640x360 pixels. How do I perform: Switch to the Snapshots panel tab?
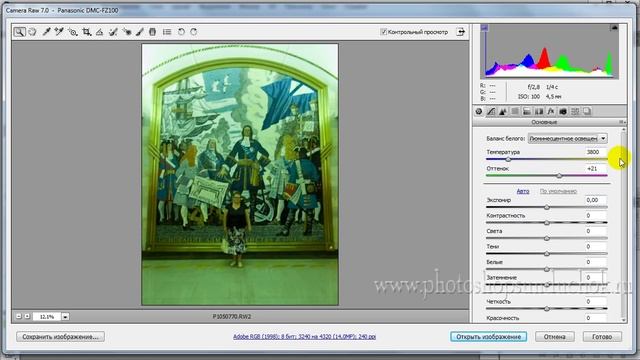[587, 111]
